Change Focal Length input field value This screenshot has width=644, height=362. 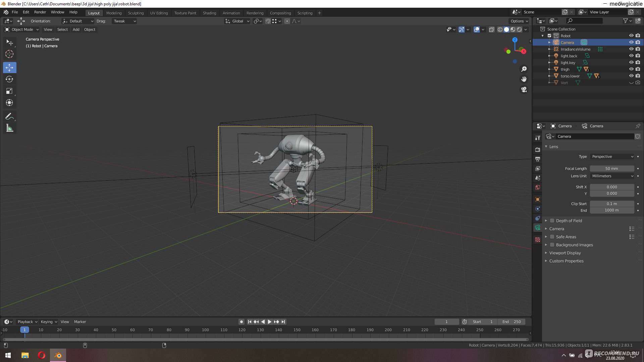tap(612, 168)
